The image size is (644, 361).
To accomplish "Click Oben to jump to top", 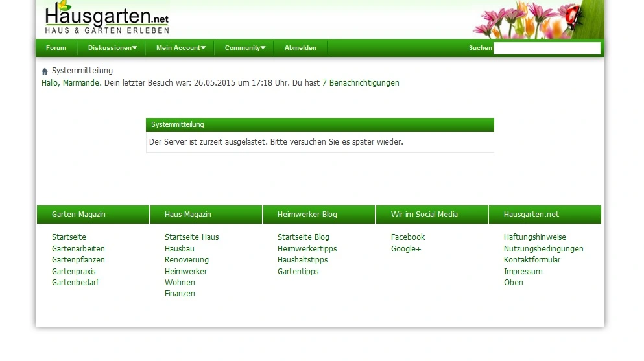I will tap(513, 283).
